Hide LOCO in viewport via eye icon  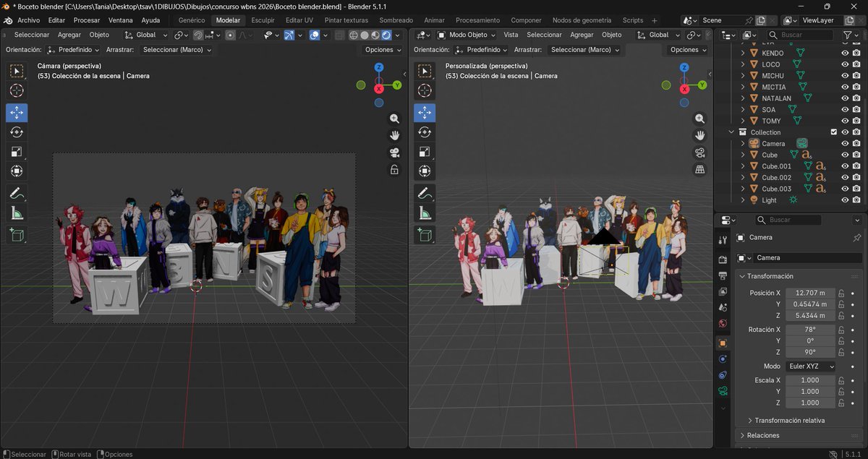coord(845,64)
